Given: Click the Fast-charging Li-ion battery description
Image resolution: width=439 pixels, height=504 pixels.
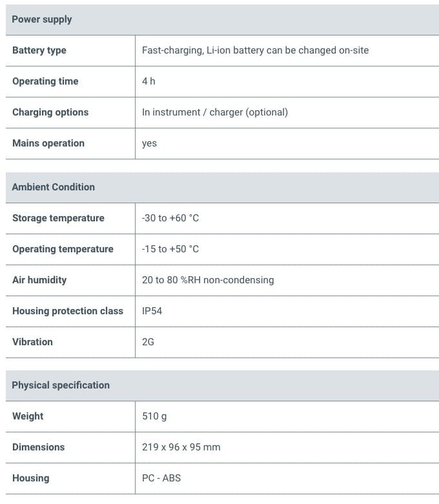Looking at the screenshot, I should pos(255,50).
